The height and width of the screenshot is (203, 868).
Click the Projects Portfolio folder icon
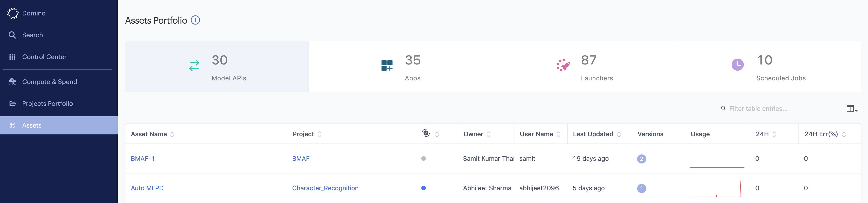point(12,104)
